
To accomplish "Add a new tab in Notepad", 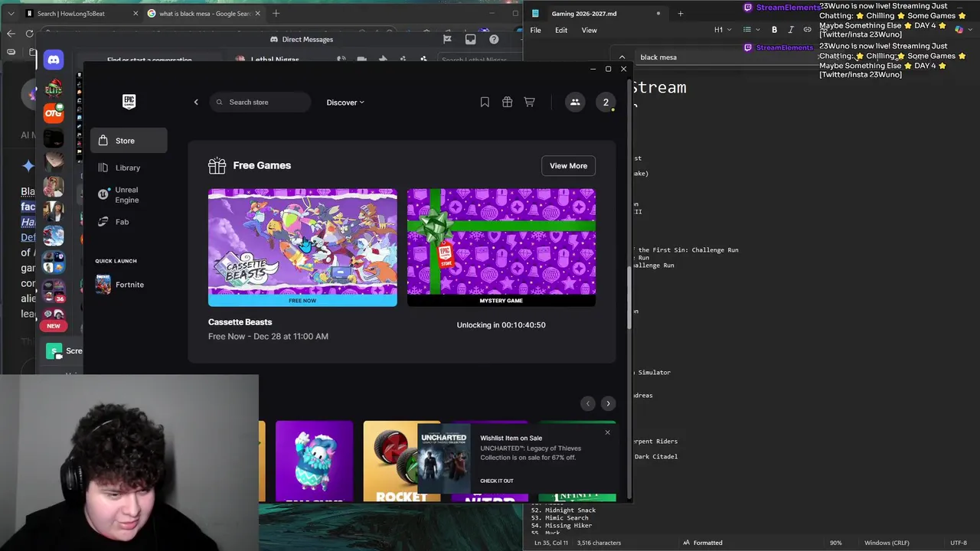I will pyautogui.click(x=680, y=13).
